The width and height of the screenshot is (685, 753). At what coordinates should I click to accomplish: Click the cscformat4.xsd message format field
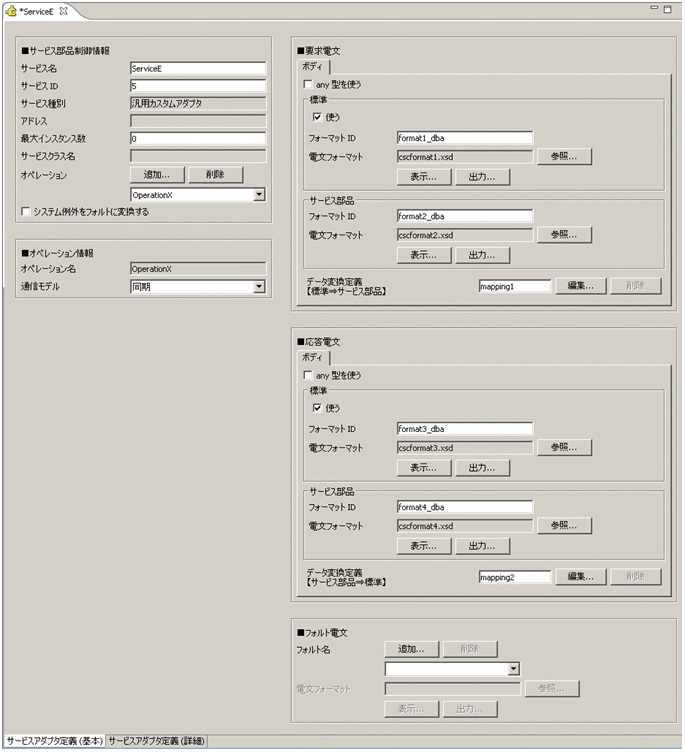tap(465, 526)
